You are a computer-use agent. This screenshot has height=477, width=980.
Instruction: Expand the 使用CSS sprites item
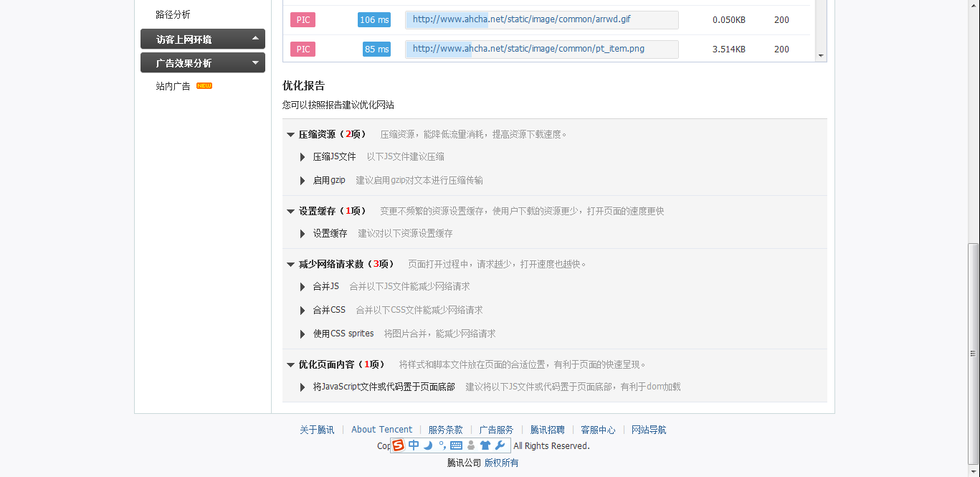303,334
